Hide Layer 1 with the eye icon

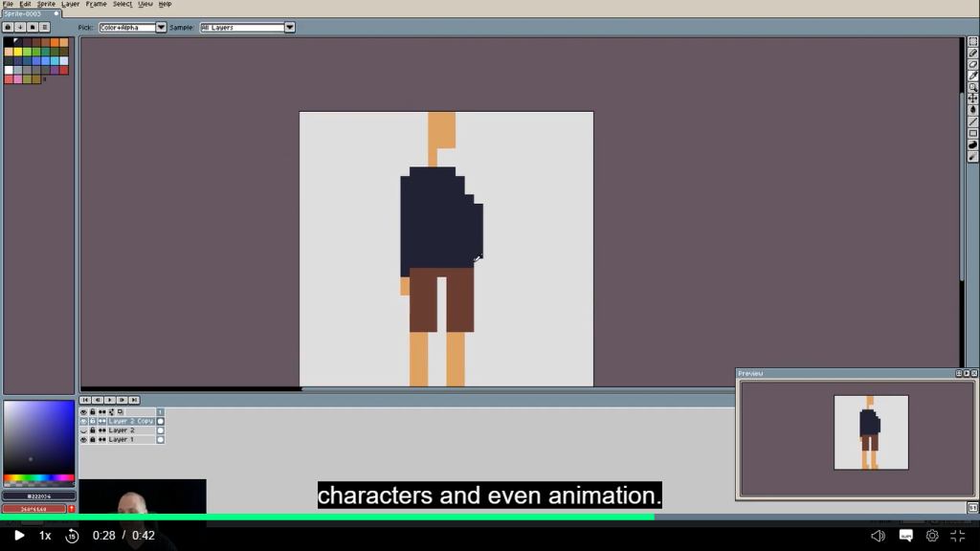[x=83, y=440]
